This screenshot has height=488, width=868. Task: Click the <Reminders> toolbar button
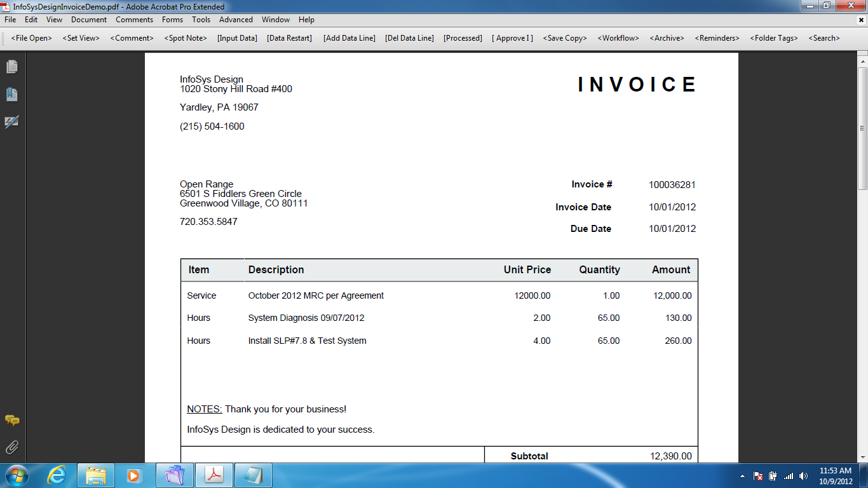pos(717,38)
